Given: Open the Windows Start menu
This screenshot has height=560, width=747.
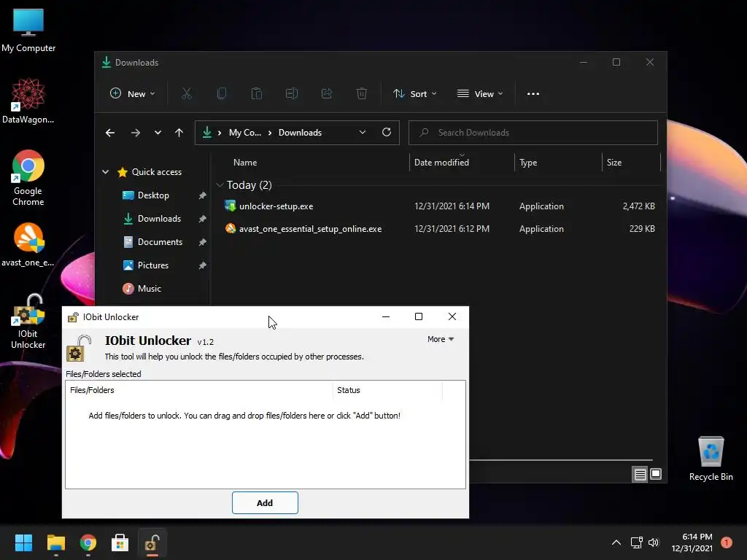Looking at the screenshot, I should tap(23, 542).
